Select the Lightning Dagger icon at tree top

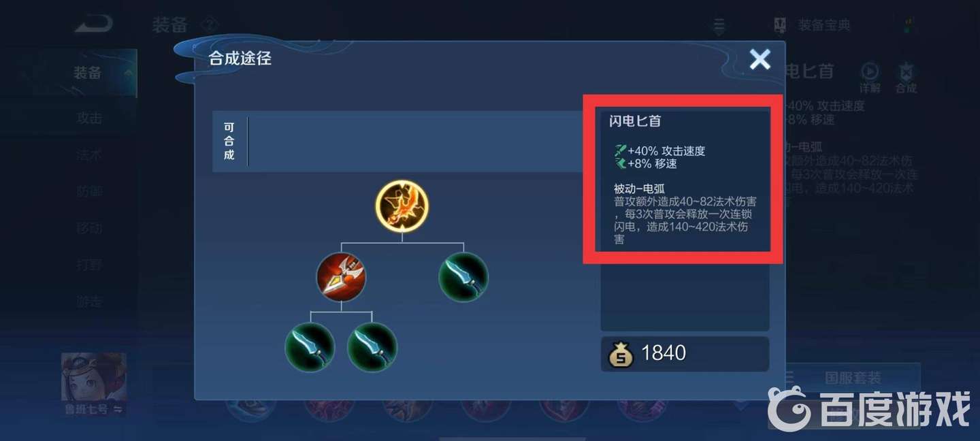coord(402,206)
